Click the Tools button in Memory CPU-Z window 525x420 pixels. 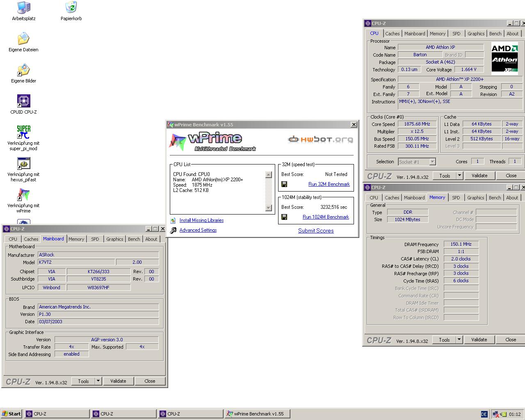(x=444, y=340)
